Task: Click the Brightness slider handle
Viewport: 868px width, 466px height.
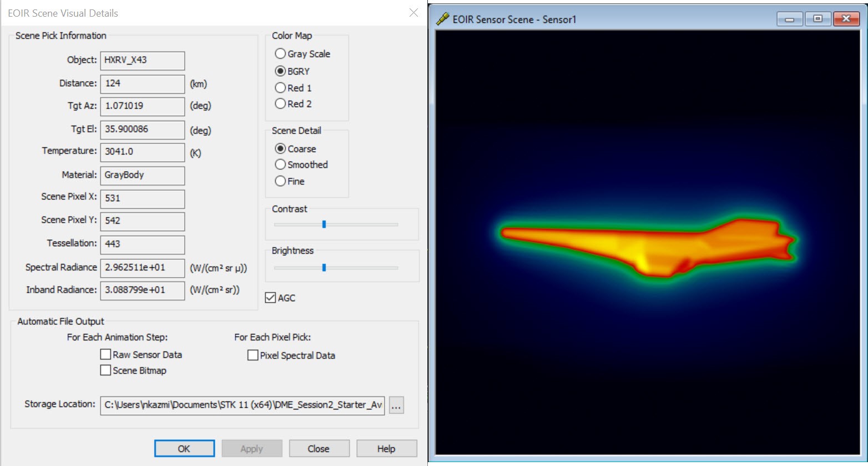Action: [x=324, y=268]
